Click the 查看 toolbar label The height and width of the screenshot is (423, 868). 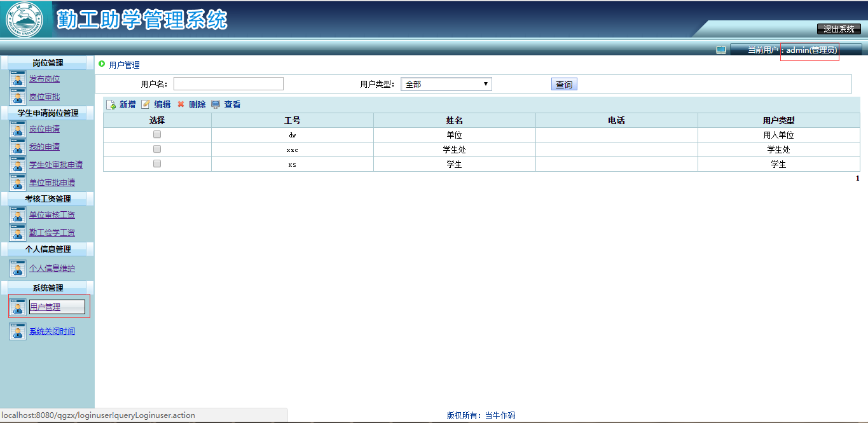pos(232,104)
